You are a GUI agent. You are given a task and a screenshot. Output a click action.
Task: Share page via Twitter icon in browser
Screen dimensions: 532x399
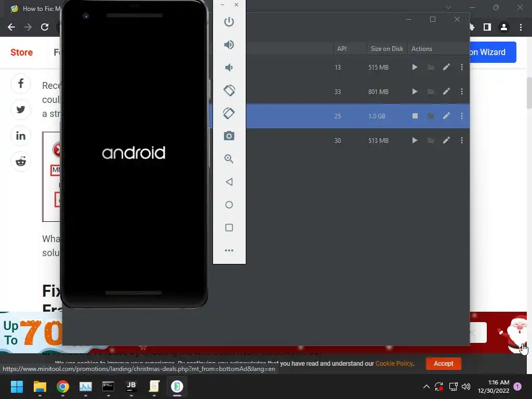click(21, 110)
